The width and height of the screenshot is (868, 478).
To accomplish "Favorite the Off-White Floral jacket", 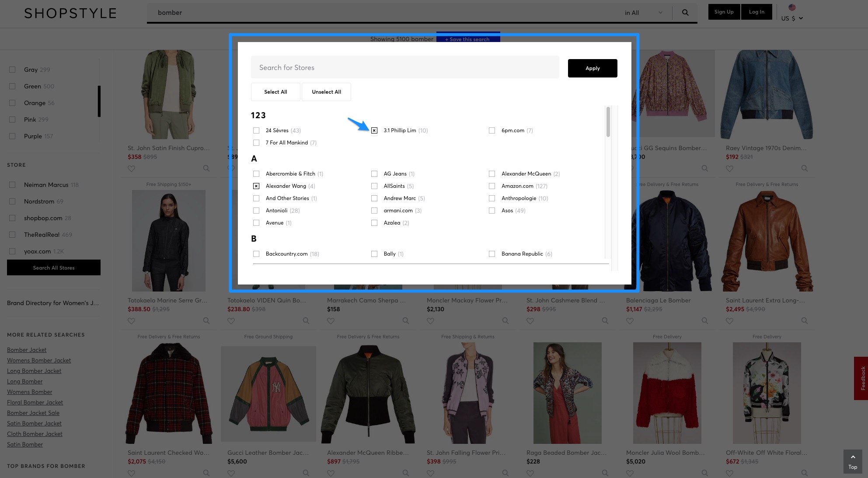I will pyautogui.click(x=729, y=473).
